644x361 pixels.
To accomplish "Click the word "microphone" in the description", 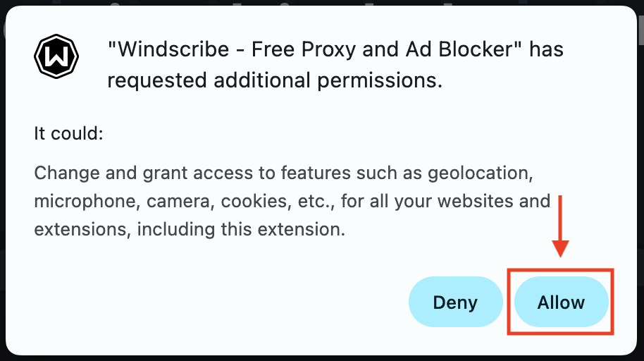I will pyautogui.click(x=86, y=201).
